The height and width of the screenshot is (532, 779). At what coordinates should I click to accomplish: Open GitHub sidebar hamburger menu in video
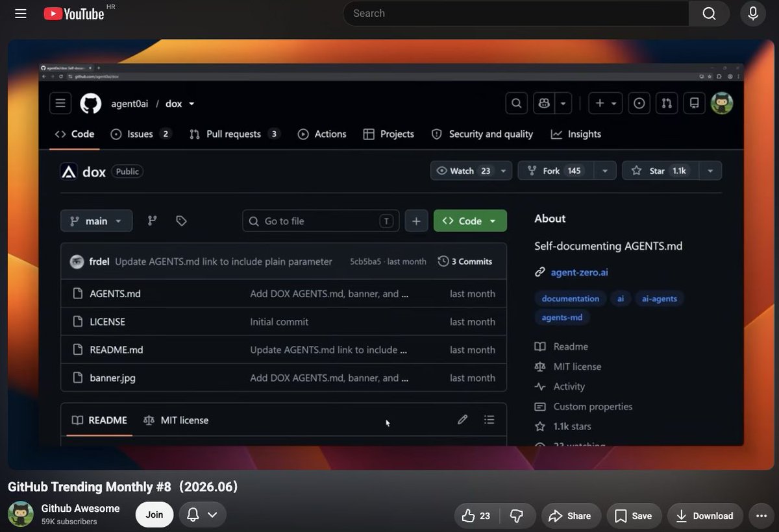point(60,103)
